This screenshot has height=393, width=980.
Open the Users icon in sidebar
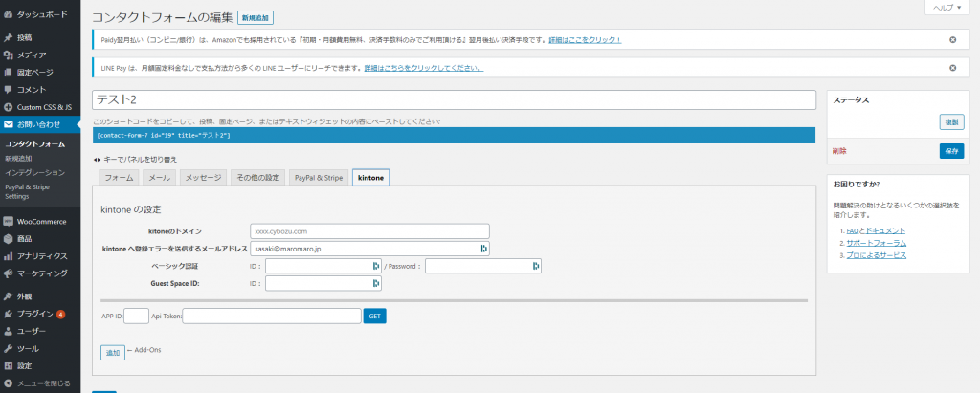tap(9, 331)
